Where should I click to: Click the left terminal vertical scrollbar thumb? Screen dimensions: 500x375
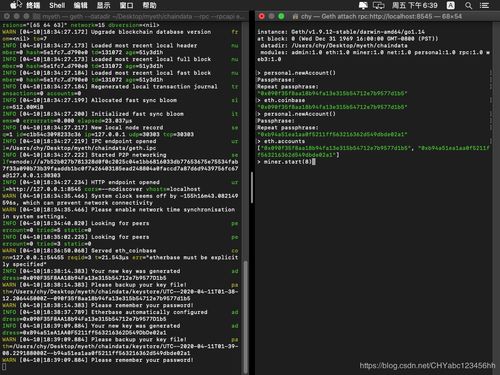246,317
